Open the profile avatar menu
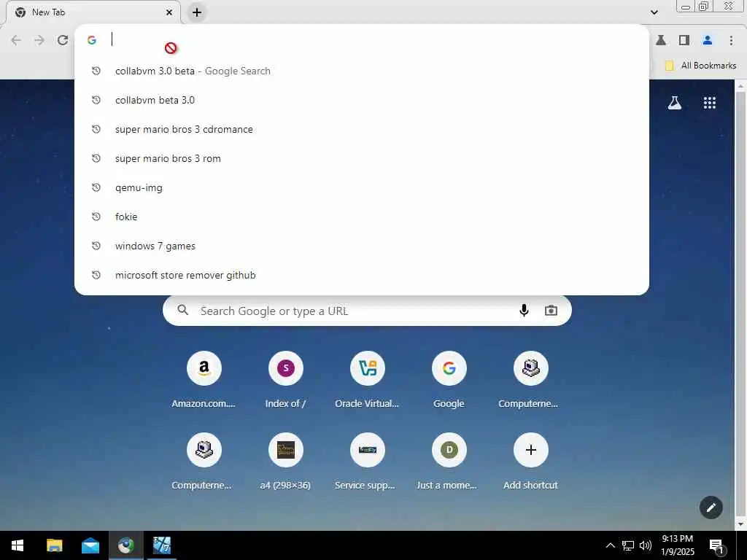Image resolution: width=747 pixels, height=560 pixels. (x=708, y=41)
